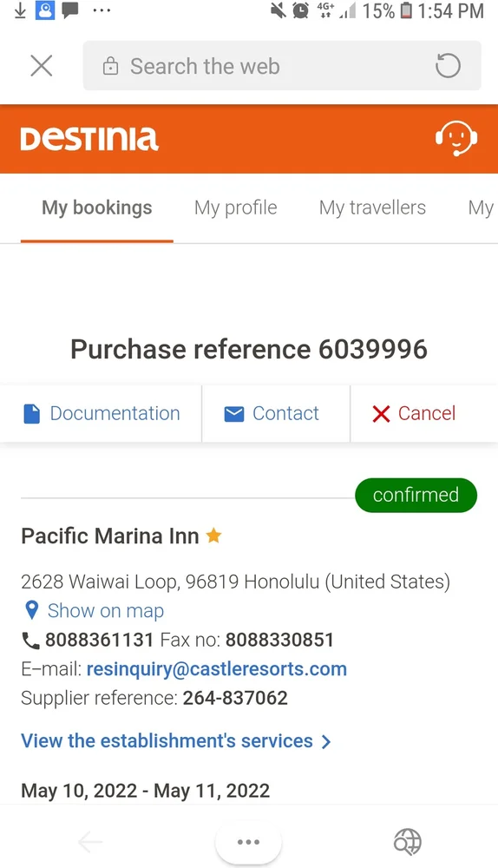Close the browser tab with X icon

click(42, 66)
